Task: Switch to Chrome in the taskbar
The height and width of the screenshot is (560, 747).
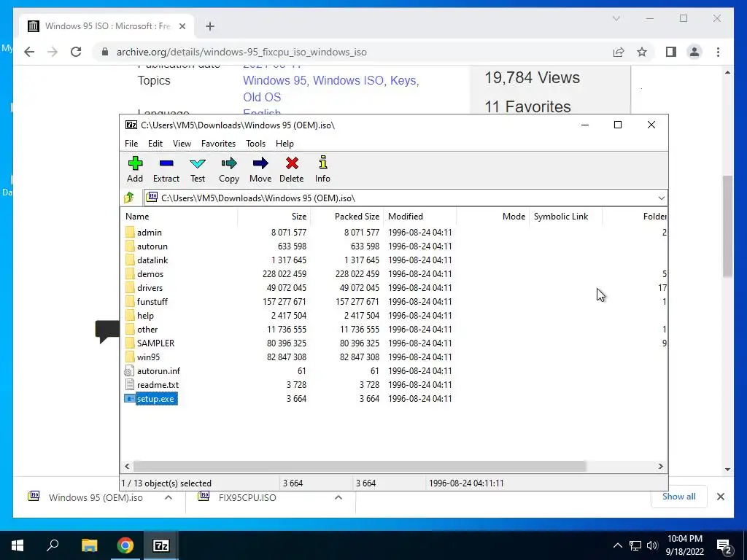Action: [x=125, y=545]
